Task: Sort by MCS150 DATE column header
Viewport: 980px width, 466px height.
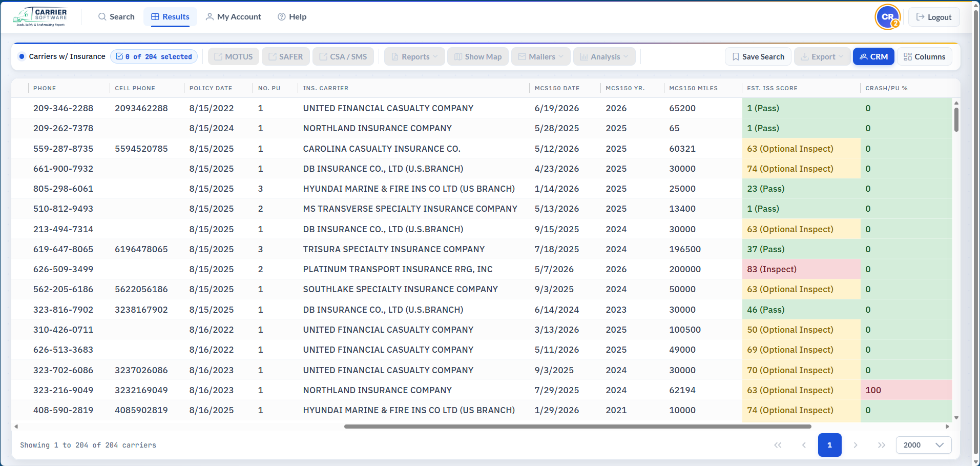Action: (x=557, y=88)
